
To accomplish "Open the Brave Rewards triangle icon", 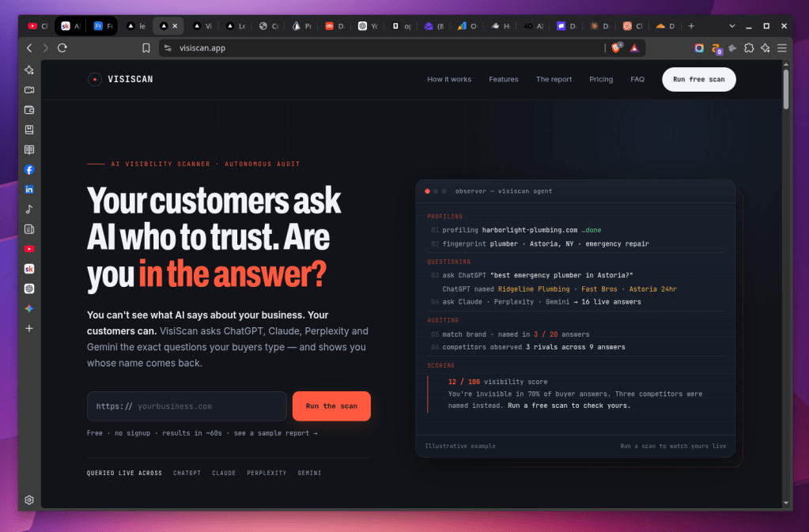I will pos(634,48).
